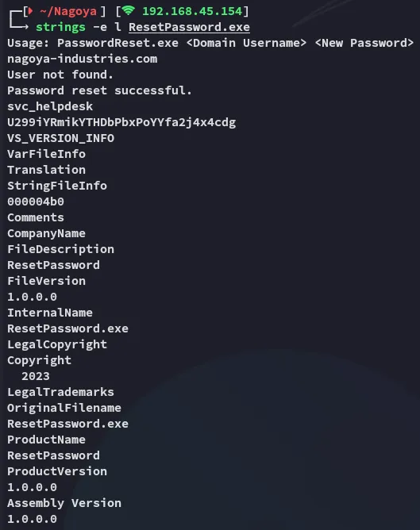Click the svc_helpdesk username line
This screenshot has height=530, width=420.
pos(50,106)
